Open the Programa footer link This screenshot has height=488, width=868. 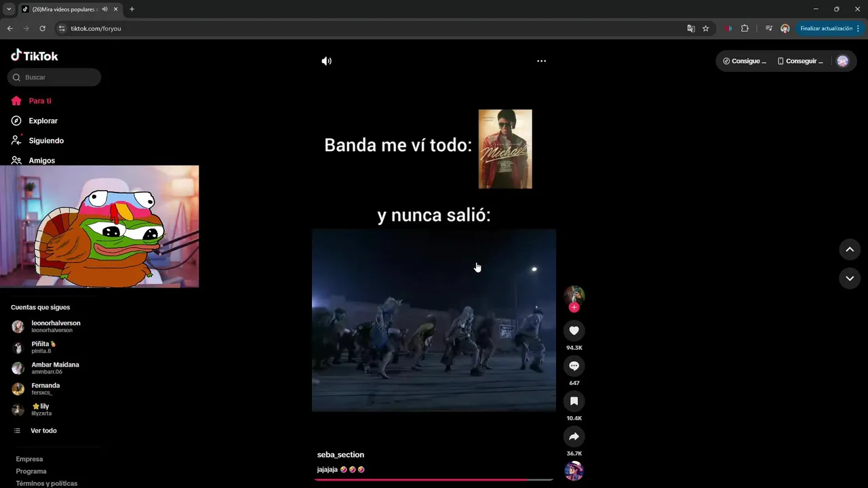[31, 471]
